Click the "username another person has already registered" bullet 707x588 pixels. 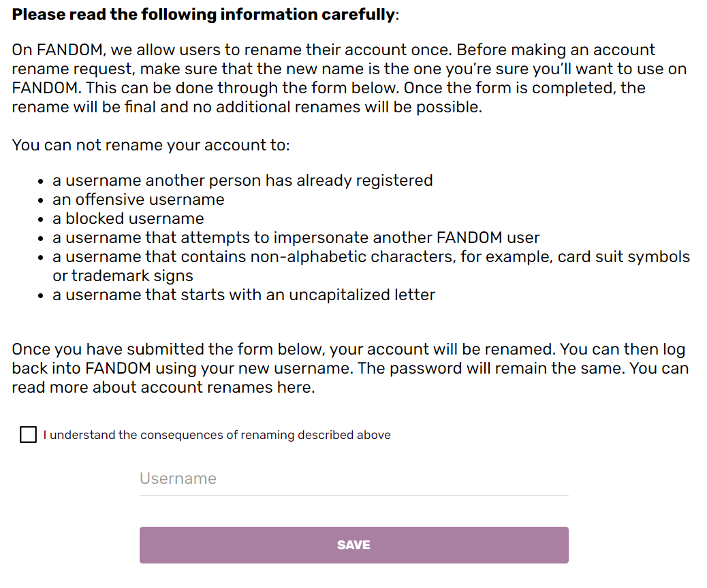tap(242, 180)
